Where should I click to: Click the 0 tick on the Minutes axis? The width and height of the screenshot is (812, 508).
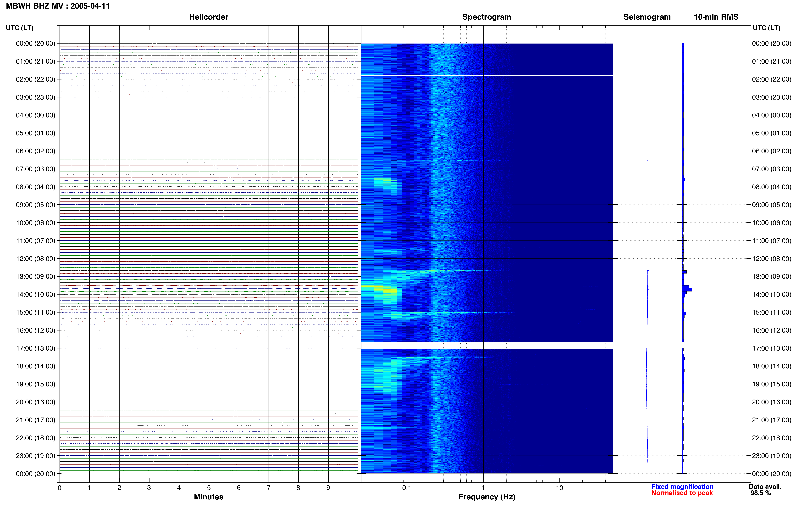[x=59, y=487]
